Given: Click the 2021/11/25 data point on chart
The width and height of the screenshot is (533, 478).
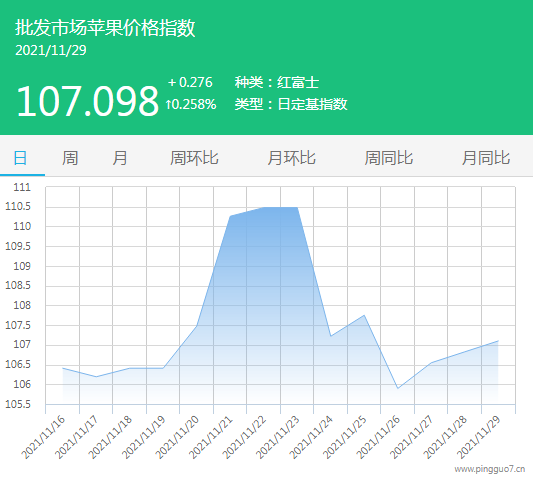Looking at the screenshot, I should pyautogui.click(x=364, y=315).
